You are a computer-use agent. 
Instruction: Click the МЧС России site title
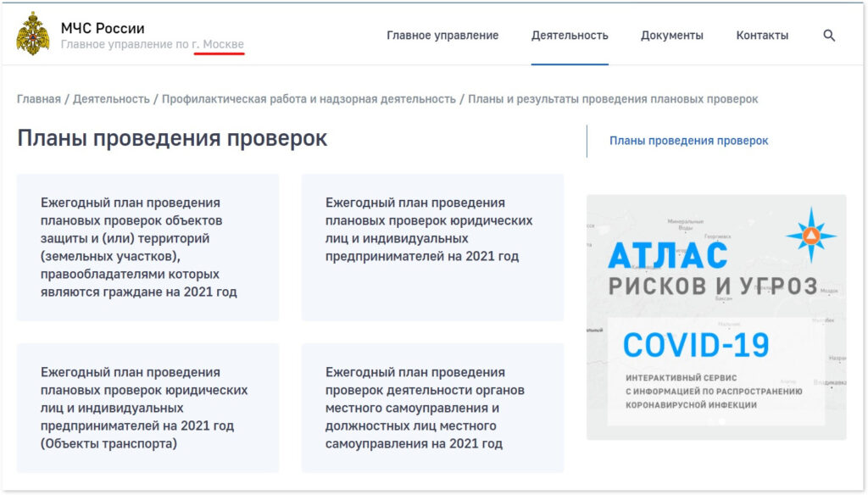click(x=103, y=28)
